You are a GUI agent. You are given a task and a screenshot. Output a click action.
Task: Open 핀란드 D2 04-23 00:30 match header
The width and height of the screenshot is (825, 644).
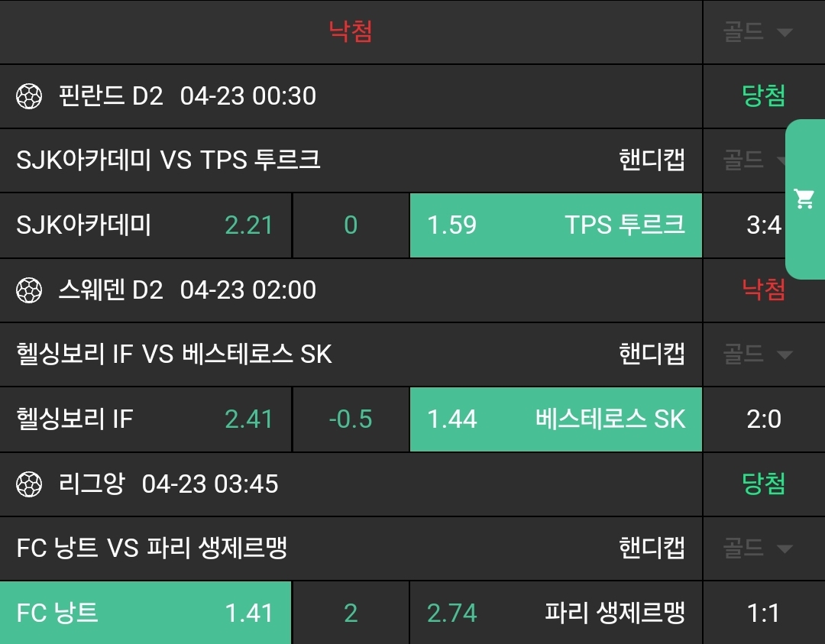[x=187, y=96]
